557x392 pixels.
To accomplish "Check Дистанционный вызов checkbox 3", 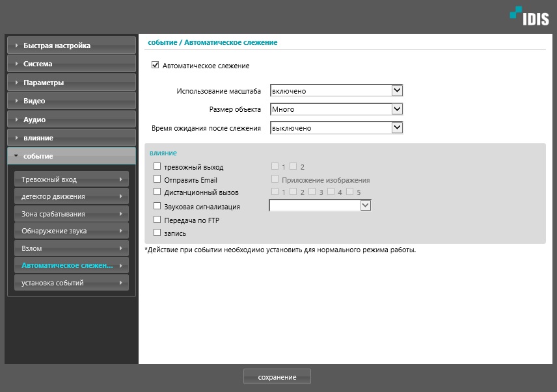I will pyautogui.click(x=312, y=192).
